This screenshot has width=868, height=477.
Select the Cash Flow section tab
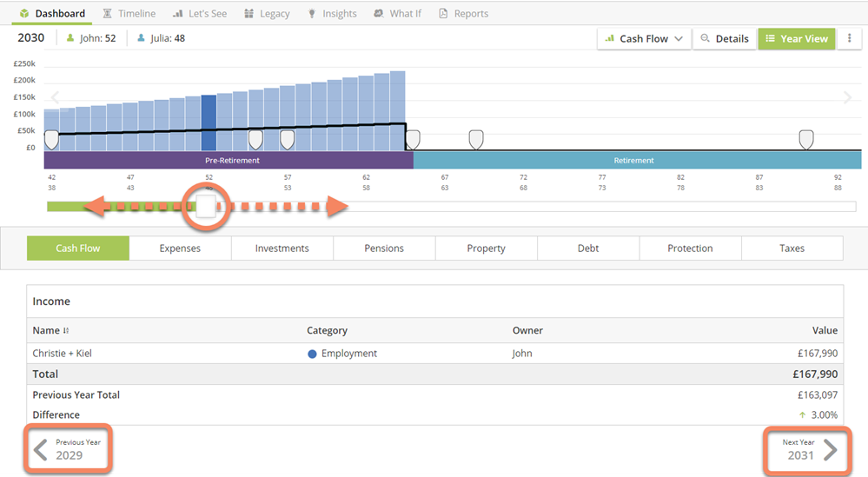coord(78,248)
